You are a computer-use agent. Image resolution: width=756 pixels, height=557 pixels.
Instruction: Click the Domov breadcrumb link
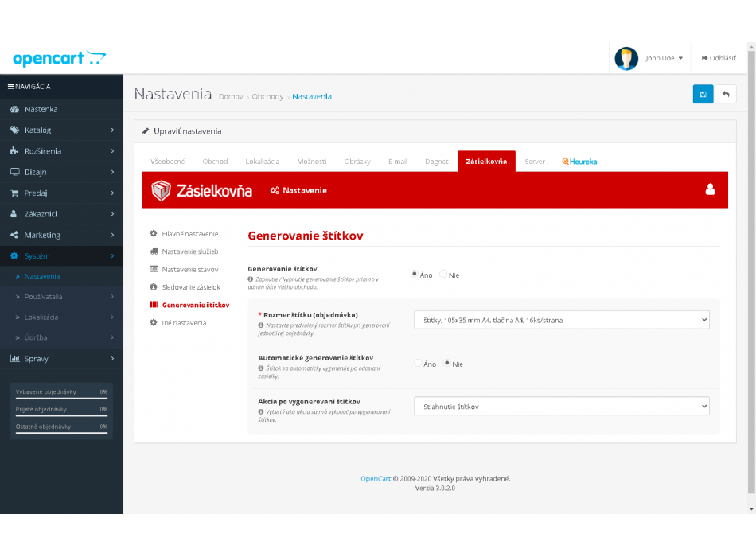click(x=231, y=96)
